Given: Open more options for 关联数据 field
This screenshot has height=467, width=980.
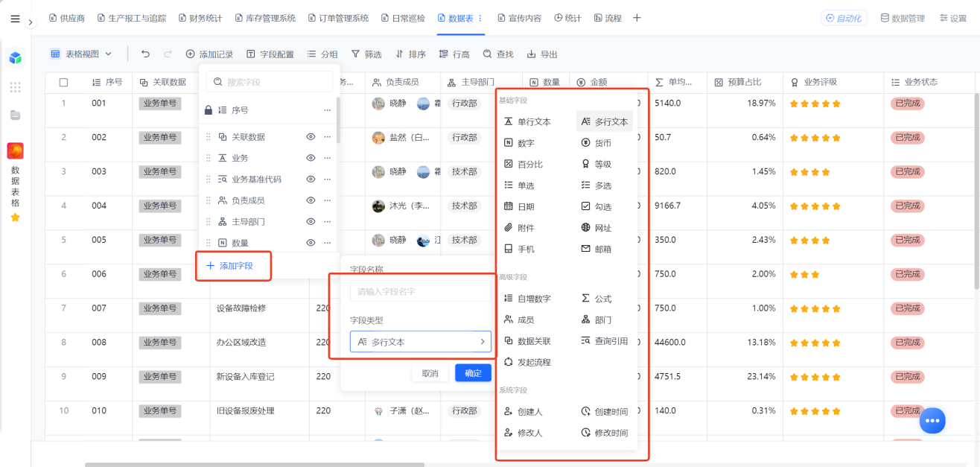Looking at the screenshot, I should [327, 137].
